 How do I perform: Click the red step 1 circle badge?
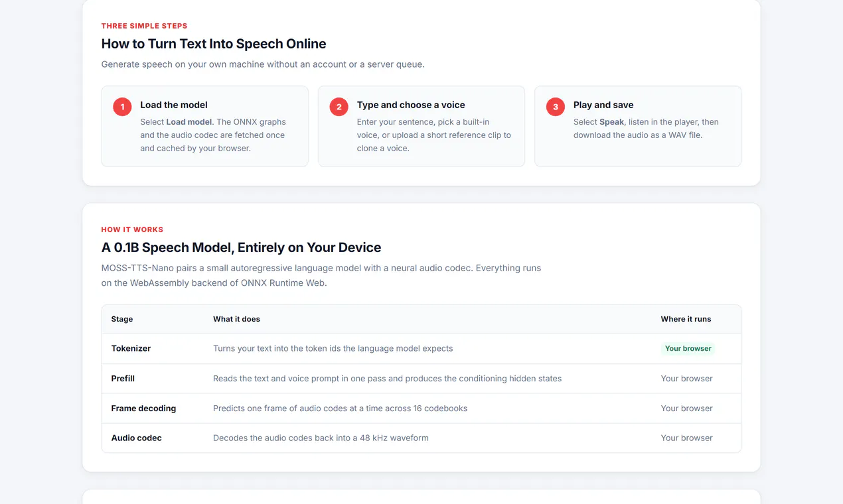pos(122,107)
